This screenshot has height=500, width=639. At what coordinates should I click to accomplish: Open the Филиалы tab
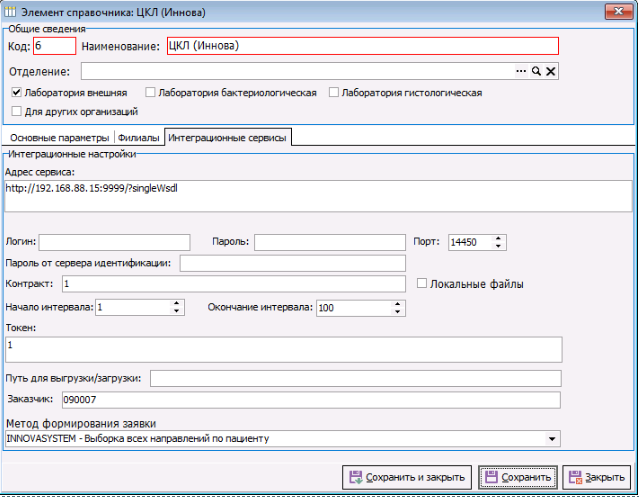click(139, 138)
